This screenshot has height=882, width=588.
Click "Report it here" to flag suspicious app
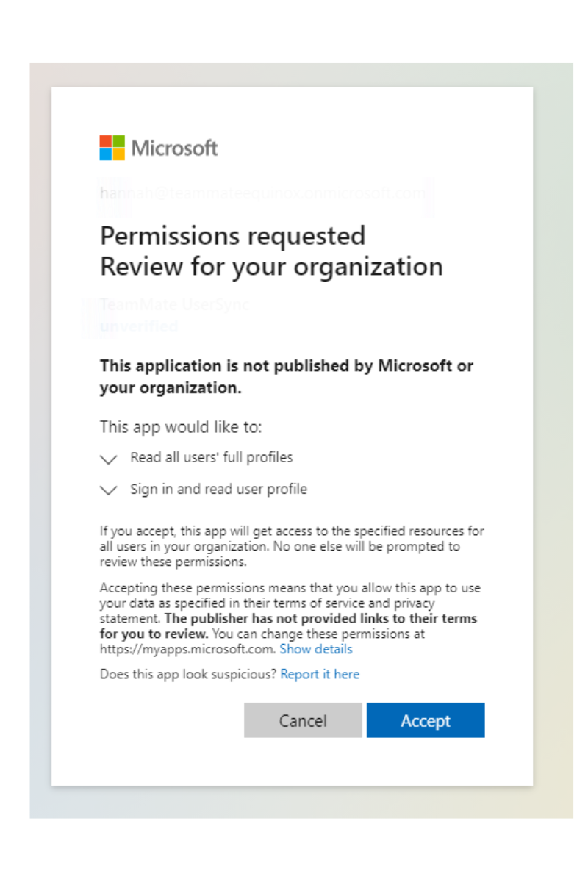click(320, 674)
